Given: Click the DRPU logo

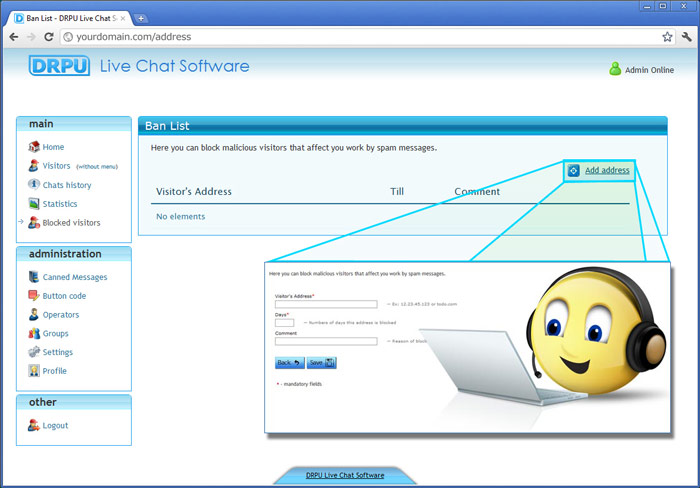Looking at the screenshot, I should (x=59, y=66).
